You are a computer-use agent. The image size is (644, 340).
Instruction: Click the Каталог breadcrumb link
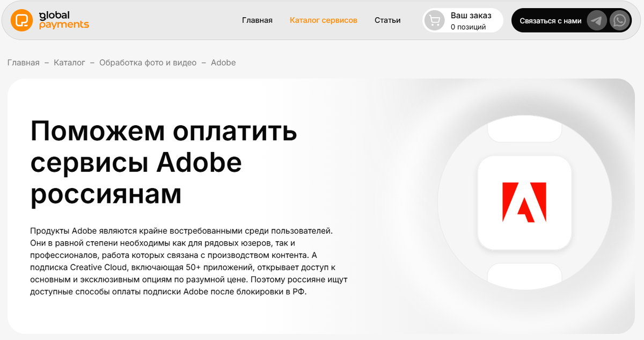click(x=69, y=62)
